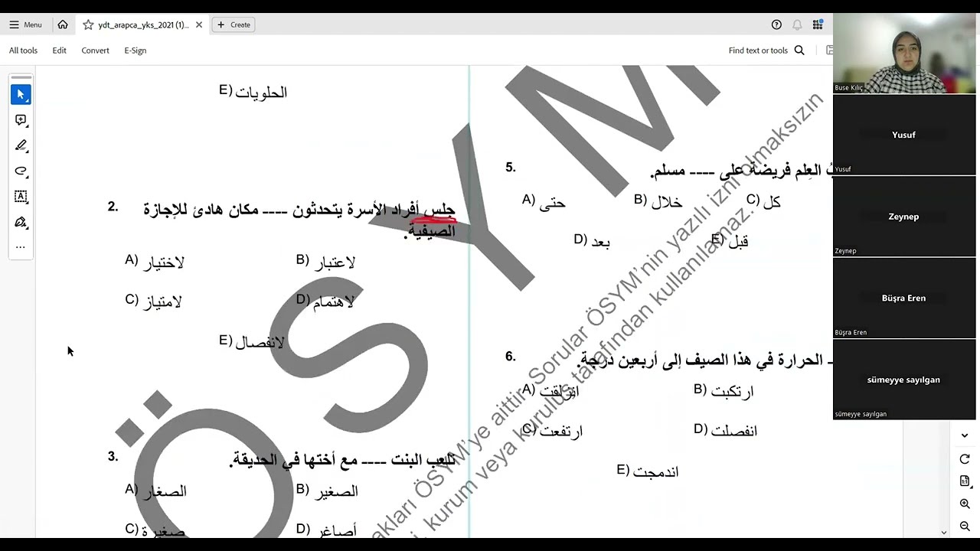980x551 pixels.
Task: Show more tools via the ellipsis
Action: coord(21,246)
